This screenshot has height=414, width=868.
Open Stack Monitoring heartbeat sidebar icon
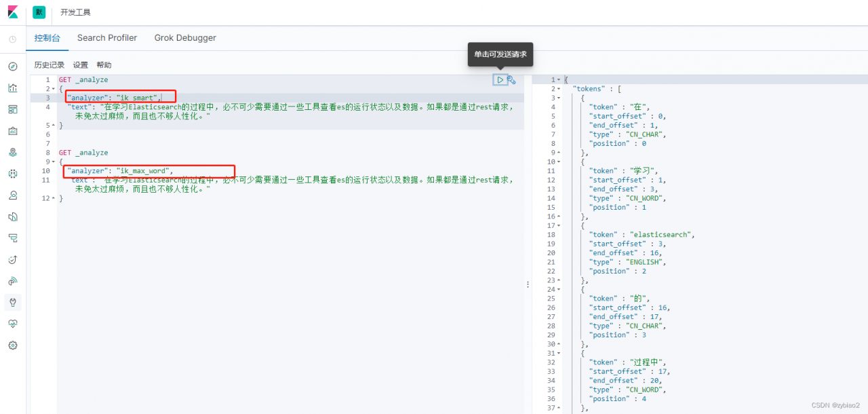pyautogui.click(x=13, y=324)
